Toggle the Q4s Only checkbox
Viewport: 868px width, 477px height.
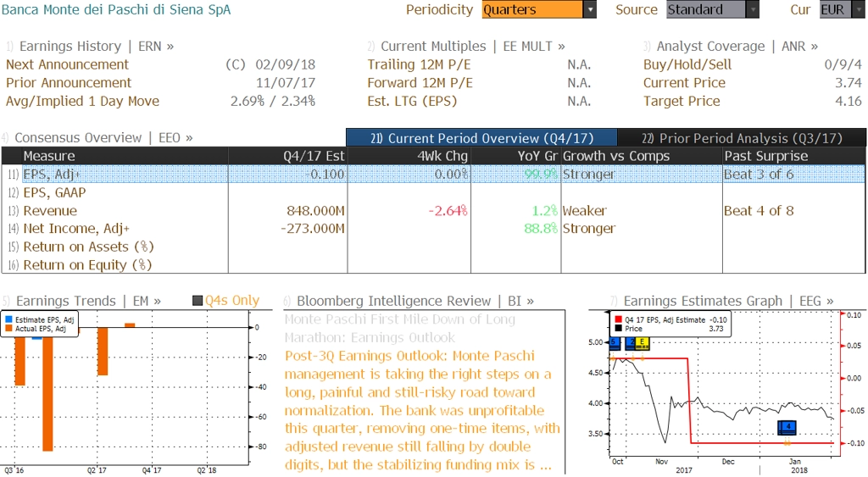click(197, 301)
